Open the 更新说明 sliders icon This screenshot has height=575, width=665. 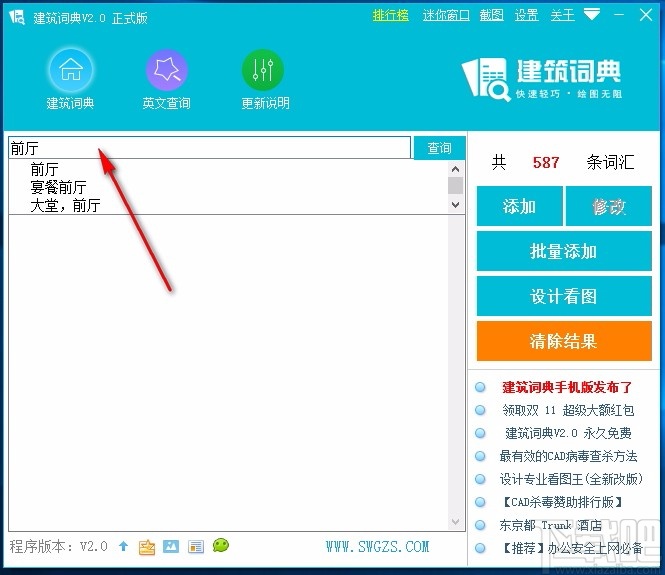point(263,70)
